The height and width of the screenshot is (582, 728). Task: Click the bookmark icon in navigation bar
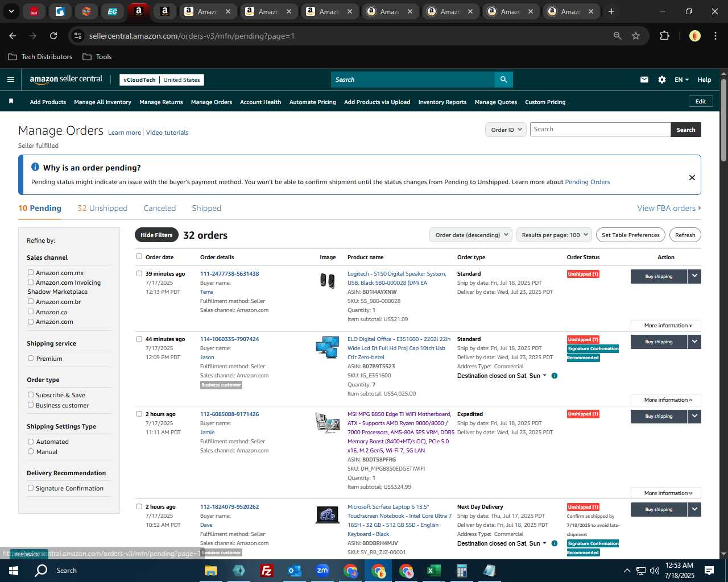(x=11, y=101)
